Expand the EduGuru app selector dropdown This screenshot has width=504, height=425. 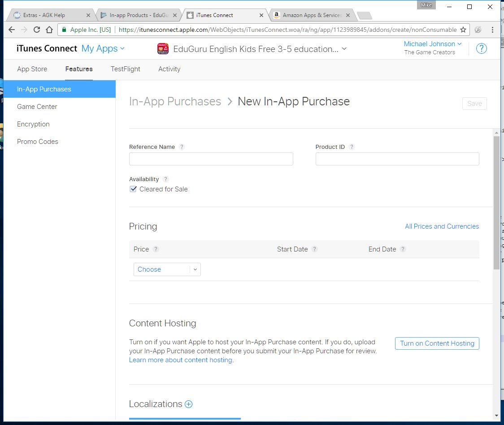pyautogui.click(x=344, y=49)
